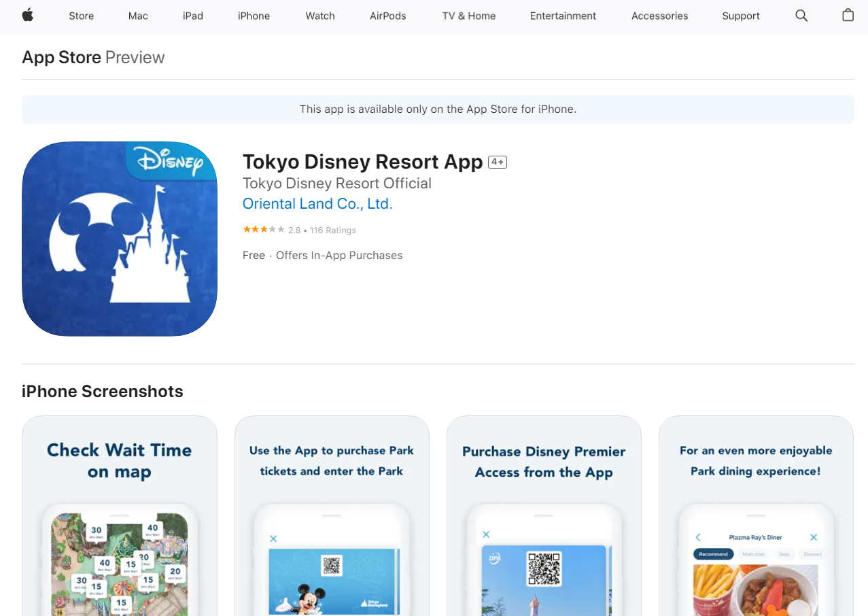
Task: Open the Entertainment menu
Action: (563, 16)
